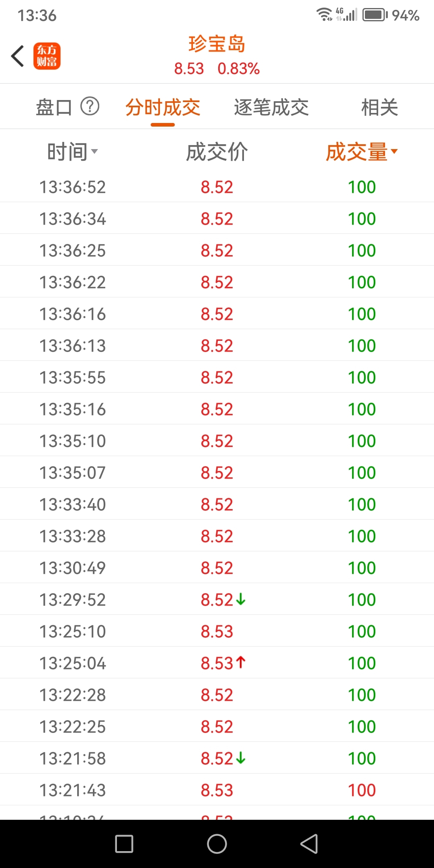Switch to the 盘口 tab

pos(54,108)
